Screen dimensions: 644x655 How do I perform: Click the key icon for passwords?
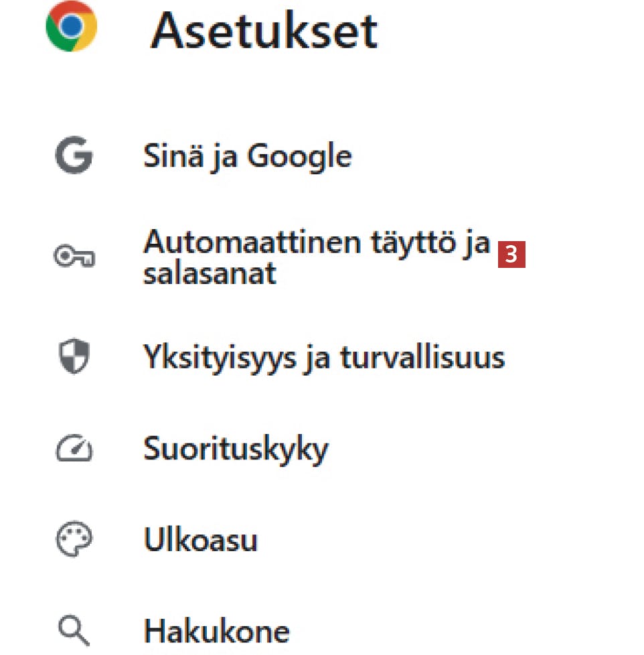click(x=74, y=257)
